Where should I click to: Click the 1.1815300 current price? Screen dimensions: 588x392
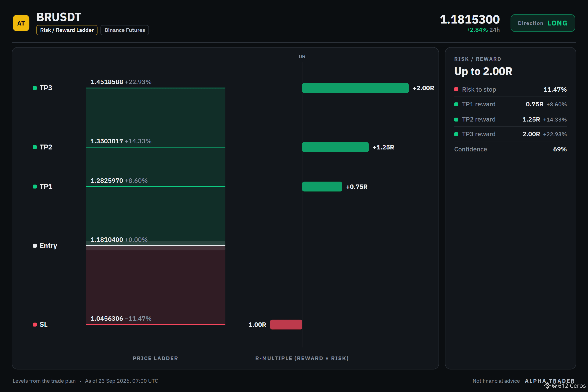coord(470,20)
